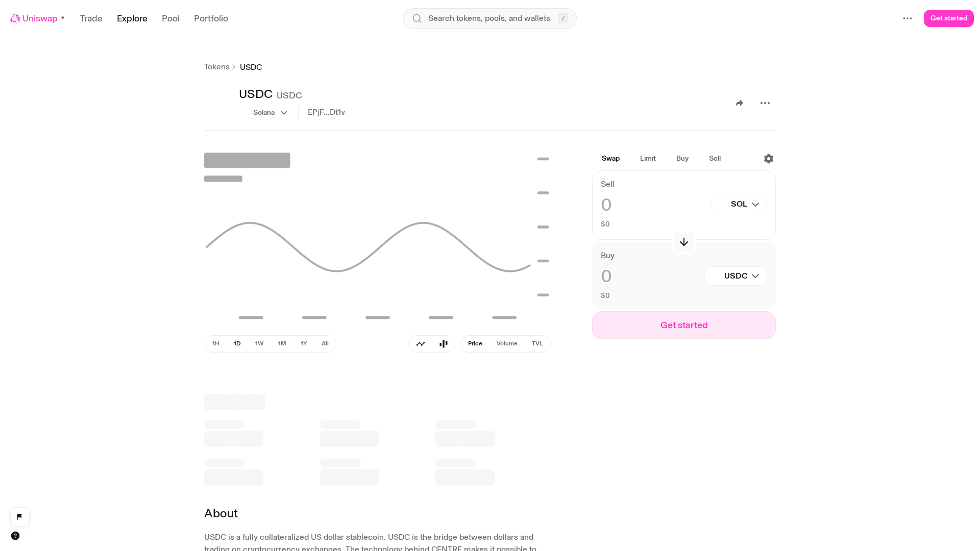Select the Swap tab
Image resolution: width=980 pixels, height=551 pixels.
click(x=611, y=159)
